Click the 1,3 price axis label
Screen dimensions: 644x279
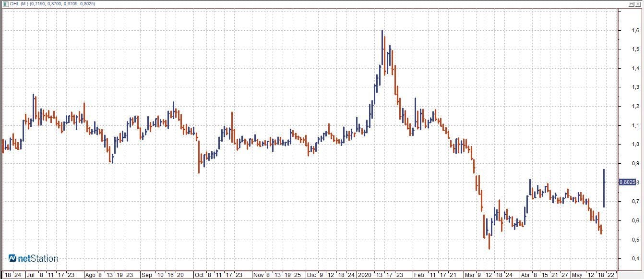[635, 87]
